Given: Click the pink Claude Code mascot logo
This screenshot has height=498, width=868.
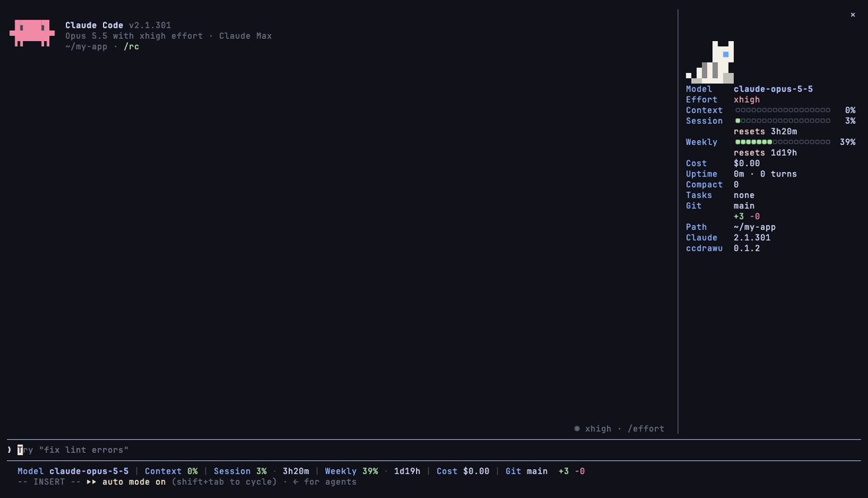Looking at the screenshot, I should click(32, 33).
